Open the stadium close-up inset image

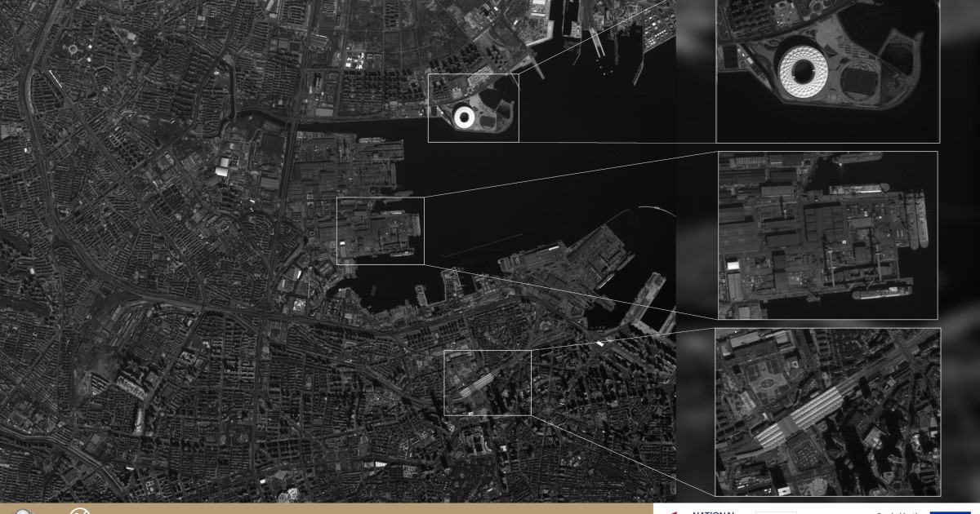tap(828, 71)
